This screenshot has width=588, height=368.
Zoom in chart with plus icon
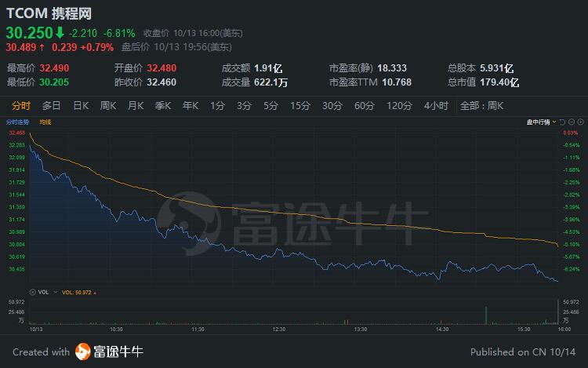580,122
